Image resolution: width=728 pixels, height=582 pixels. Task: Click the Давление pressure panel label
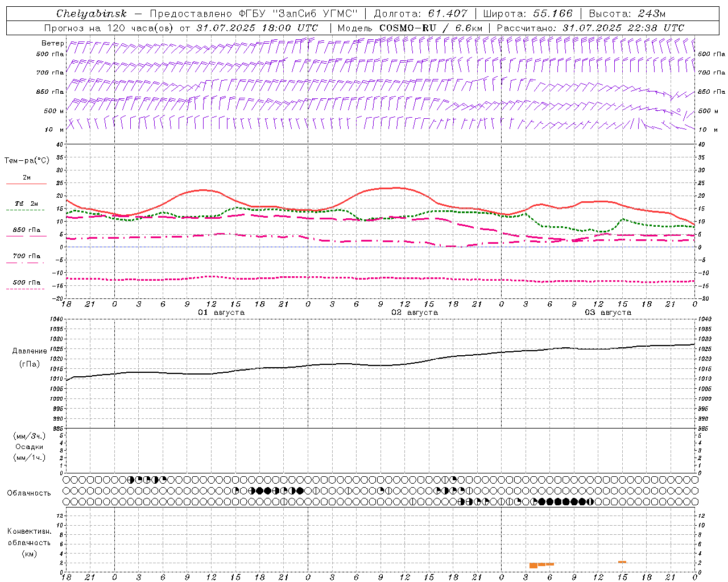[30, 351]
